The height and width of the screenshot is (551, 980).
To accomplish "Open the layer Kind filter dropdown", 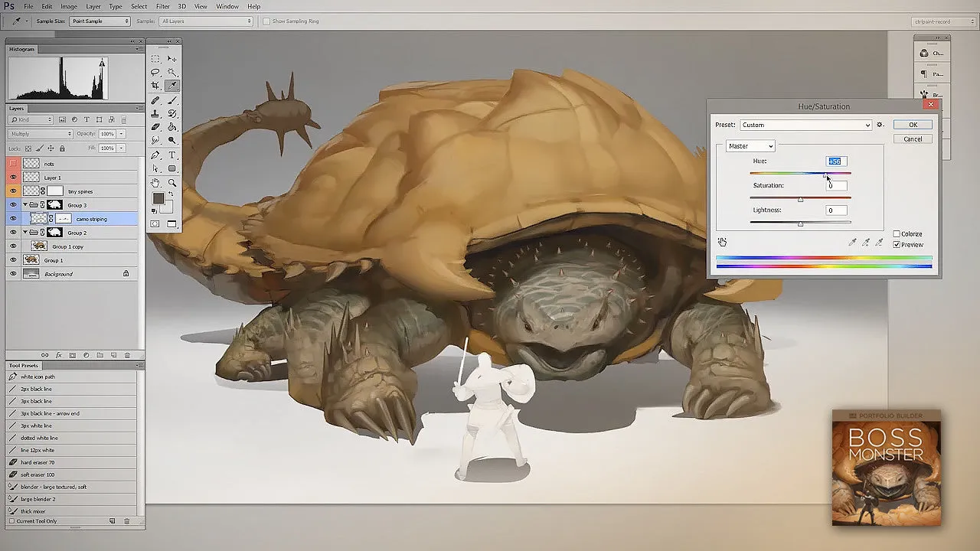I will click(x=31, y=120).
